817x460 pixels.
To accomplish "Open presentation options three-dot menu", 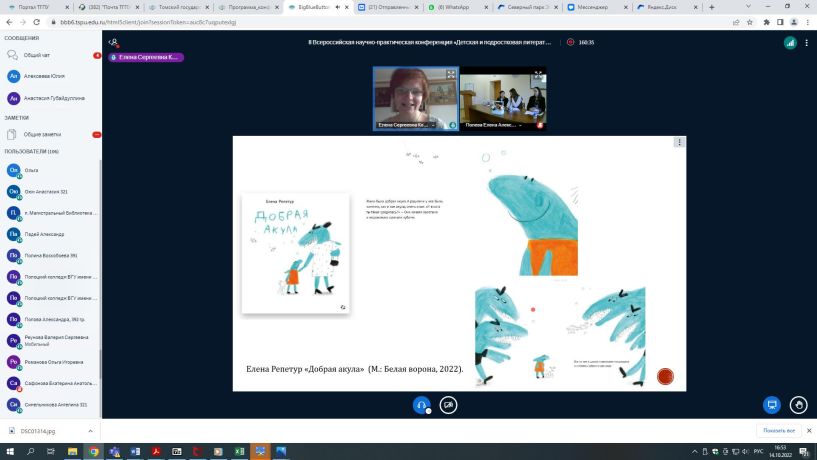I will [x=679, y=142].
